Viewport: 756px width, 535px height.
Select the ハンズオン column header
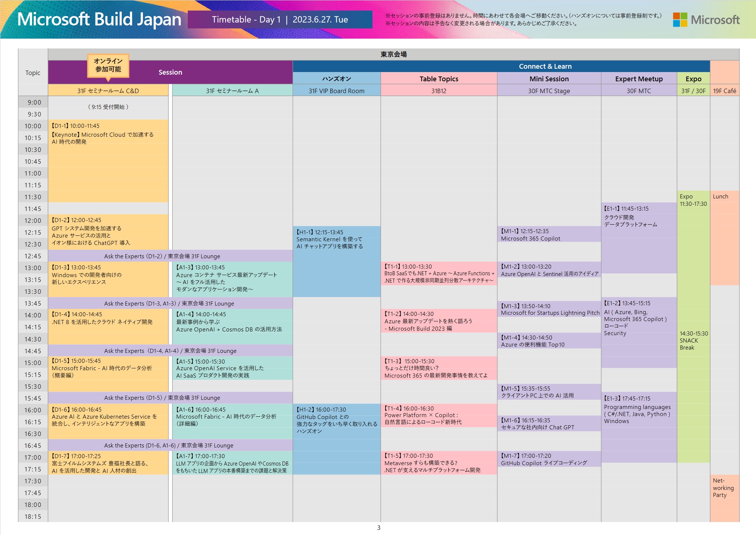pyautogui.click(x=336, y=78)
